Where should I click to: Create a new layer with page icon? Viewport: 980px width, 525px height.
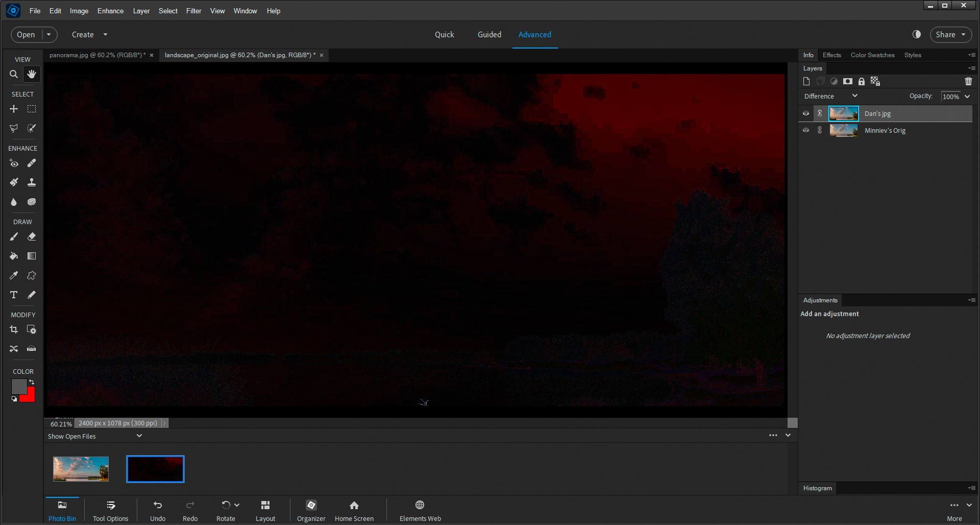[806, 81]
